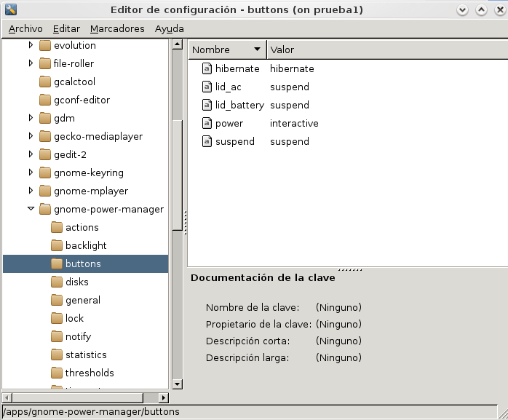Click the window roll-up button in title bar

[481, 10]
